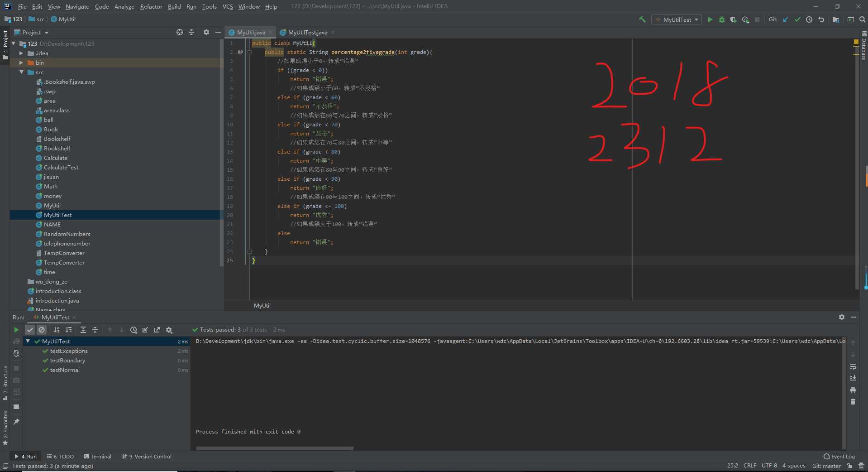The image size is (868, 472).
Task: Open the TODO tool window
Action: pyautogui.click(x=60, y=457)
